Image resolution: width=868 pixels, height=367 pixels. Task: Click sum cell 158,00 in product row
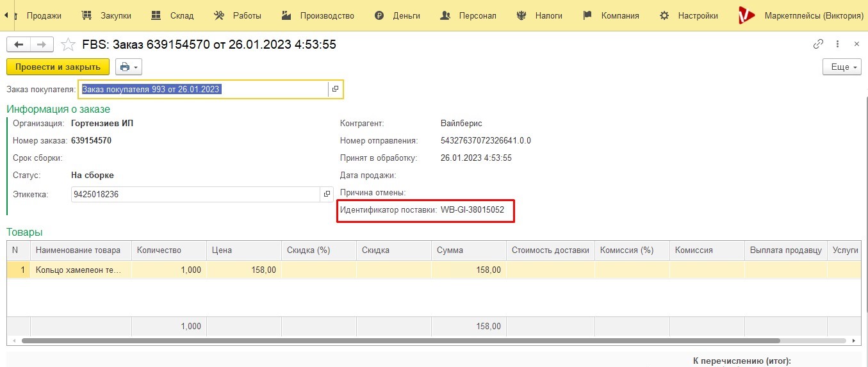(469, 270)
